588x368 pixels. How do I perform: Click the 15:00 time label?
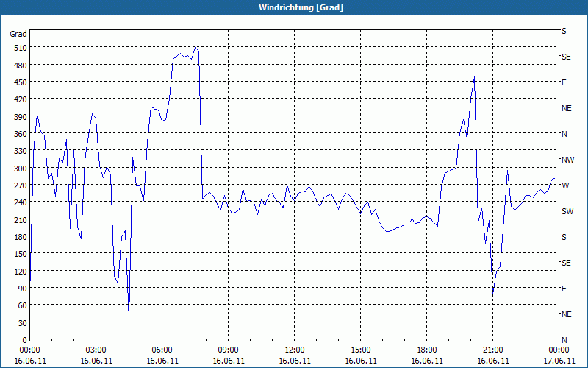360,350
